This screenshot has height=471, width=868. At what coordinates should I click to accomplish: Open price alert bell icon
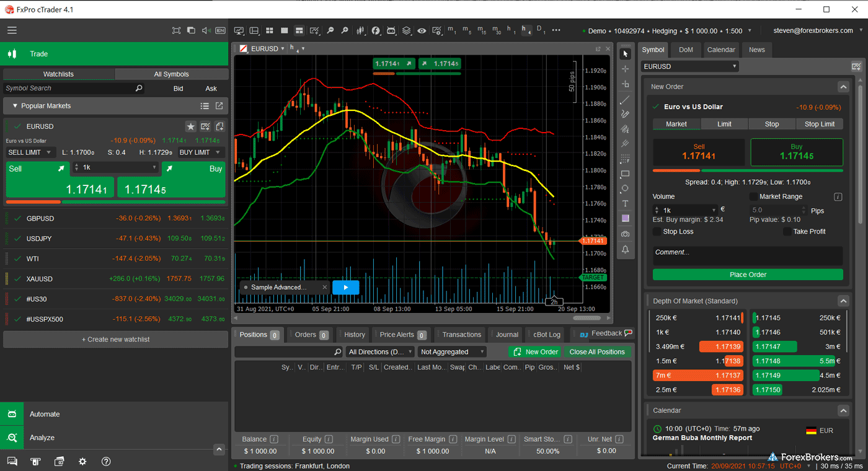click(625, 249)
